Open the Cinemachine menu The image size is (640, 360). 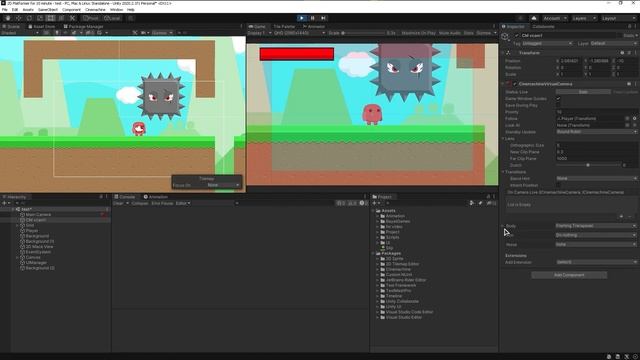click(x=95, y=9)
